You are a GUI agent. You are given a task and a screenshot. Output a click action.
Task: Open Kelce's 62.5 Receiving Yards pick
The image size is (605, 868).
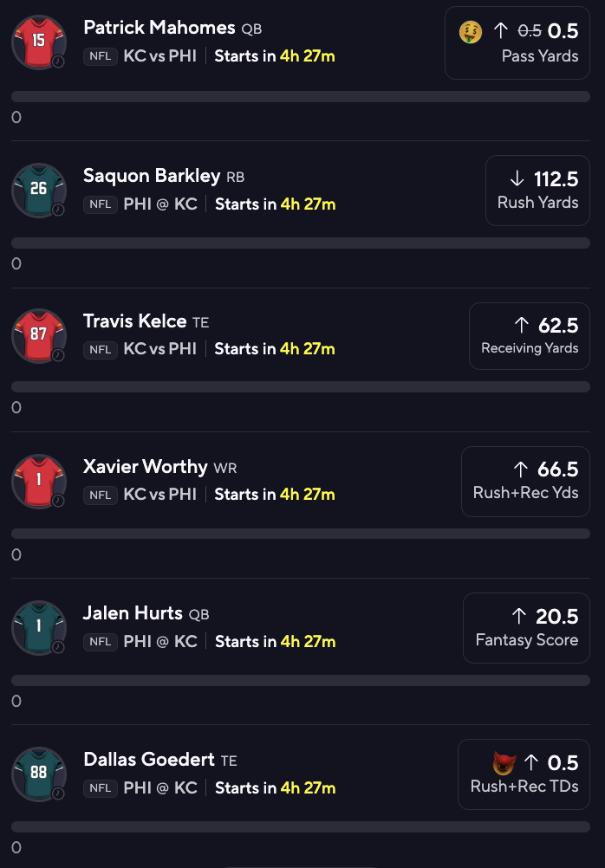pyautogui.click(x=529, y=335)
